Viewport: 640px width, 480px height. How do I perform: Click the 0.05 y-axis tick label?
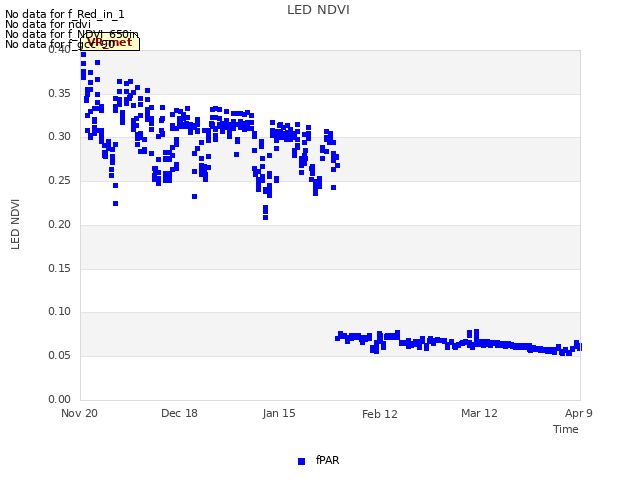tap(59, 356)
